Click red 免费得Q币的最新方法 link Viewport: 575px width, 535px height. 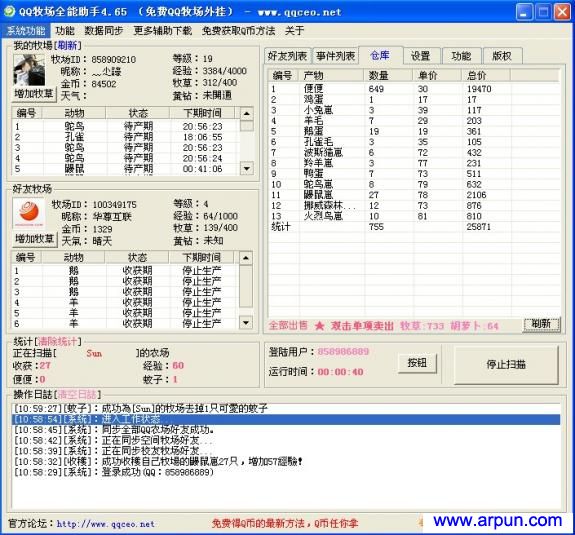[285, 523]
